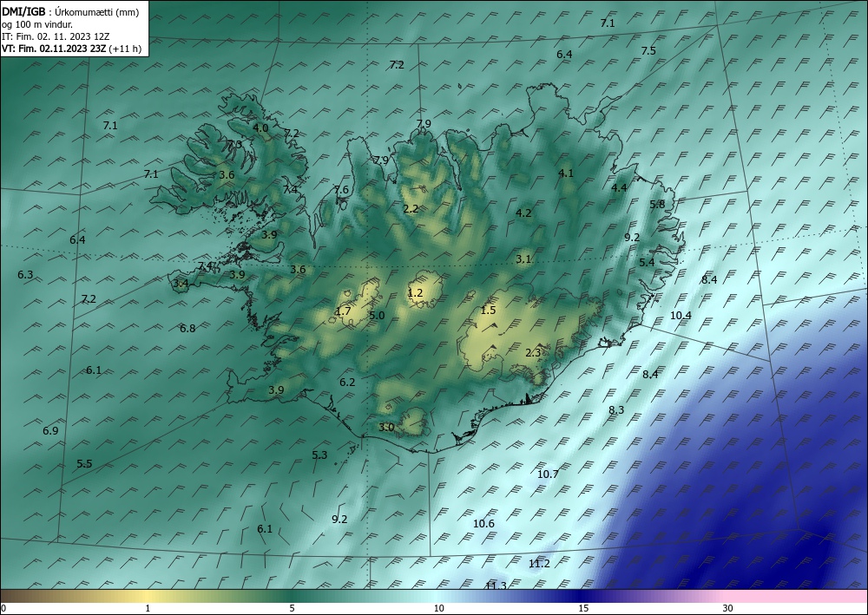Click the legend tick label "10"
The width and height of the screenshot is (868, 615).
point(438,608)
